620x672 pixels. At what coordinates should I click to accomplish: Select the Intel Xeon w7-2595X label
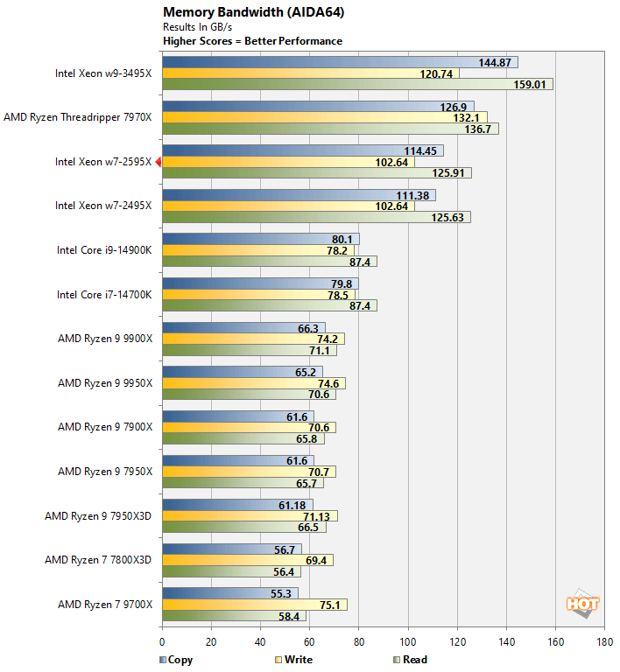103,162
